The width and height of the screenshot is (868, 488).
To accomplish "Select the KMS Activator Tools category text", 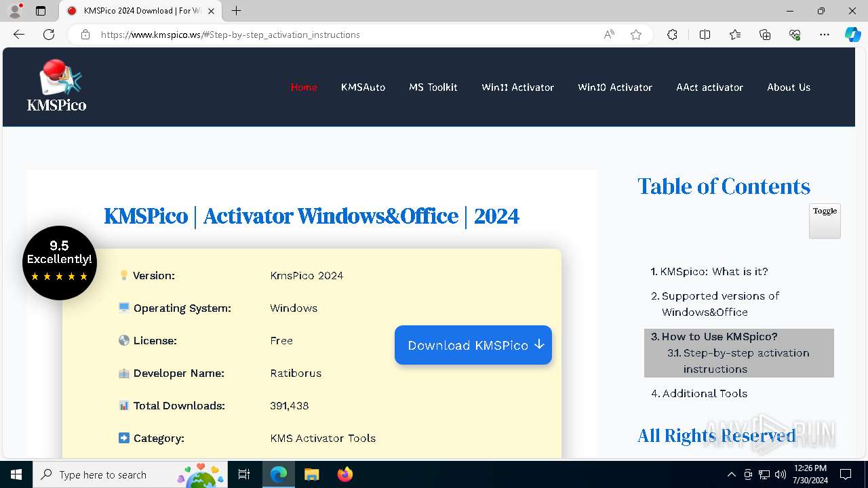I will coord(323,438).
